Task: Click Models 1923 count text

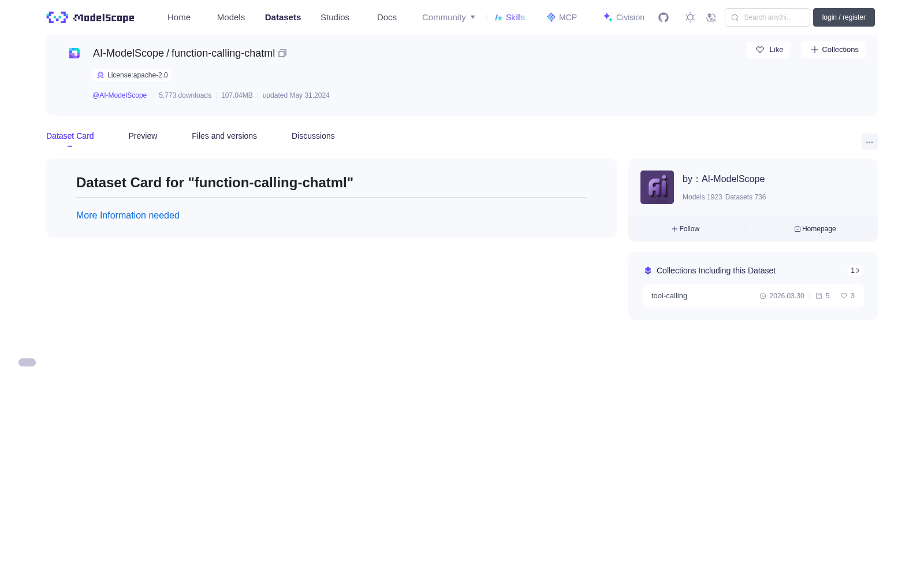Action: (702, 197)
